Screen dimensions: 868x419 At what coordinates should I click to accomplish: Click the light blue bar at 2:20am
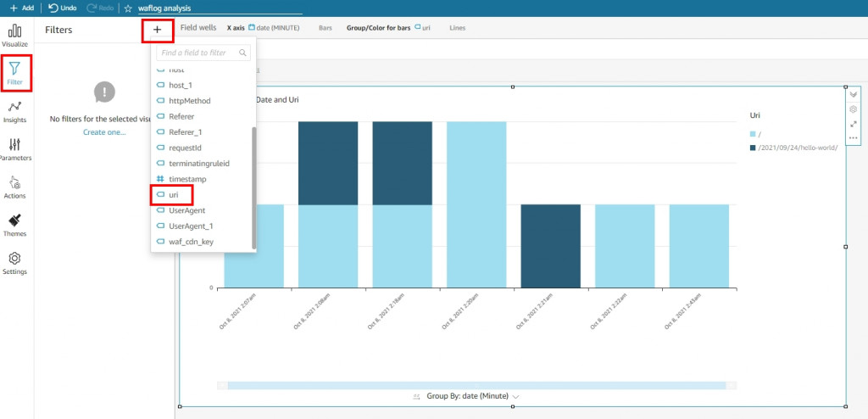click(476, 204)
